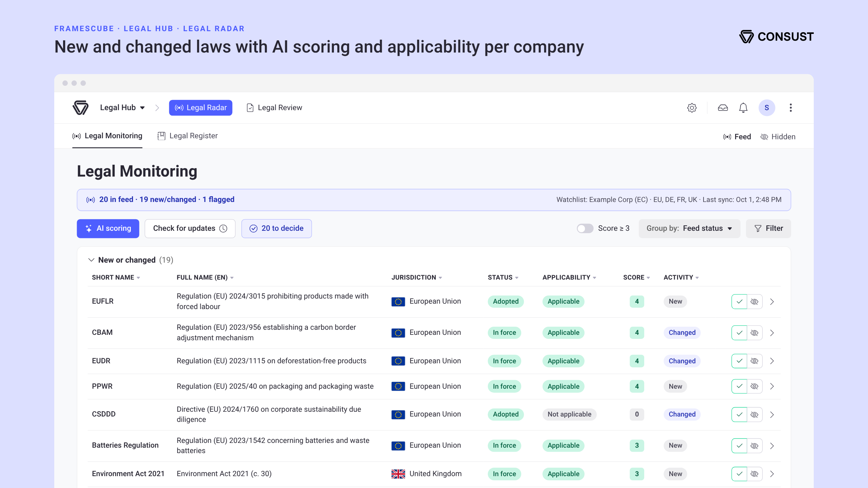Accept the CSDDD row with checkmark
This screenshot has width=868, height=488.
pos(739,414)
